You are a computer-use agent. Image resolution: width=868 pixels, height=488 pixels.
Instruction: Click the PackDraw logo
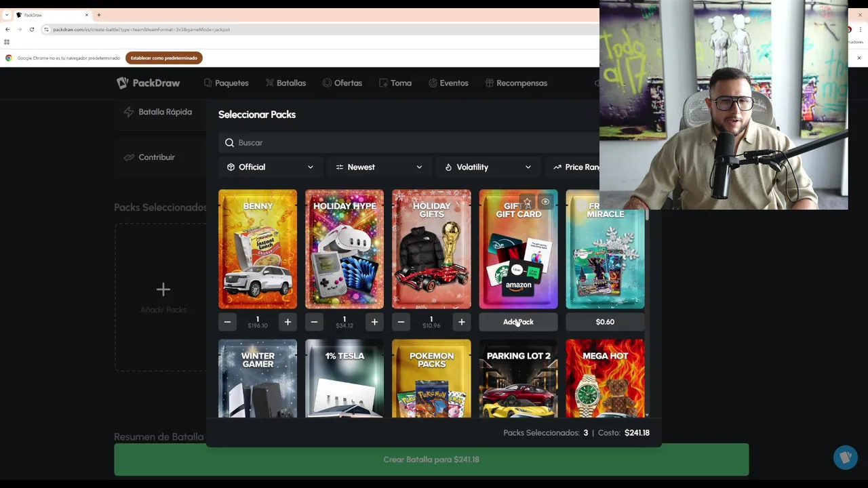[148, 83]
